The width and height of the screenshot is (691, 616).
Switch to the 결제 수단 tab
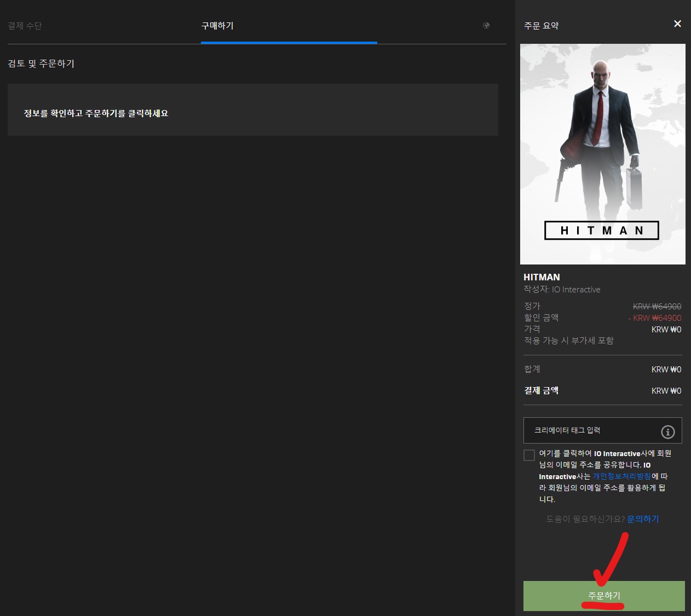pyautogui.click(x=25, y=26)
